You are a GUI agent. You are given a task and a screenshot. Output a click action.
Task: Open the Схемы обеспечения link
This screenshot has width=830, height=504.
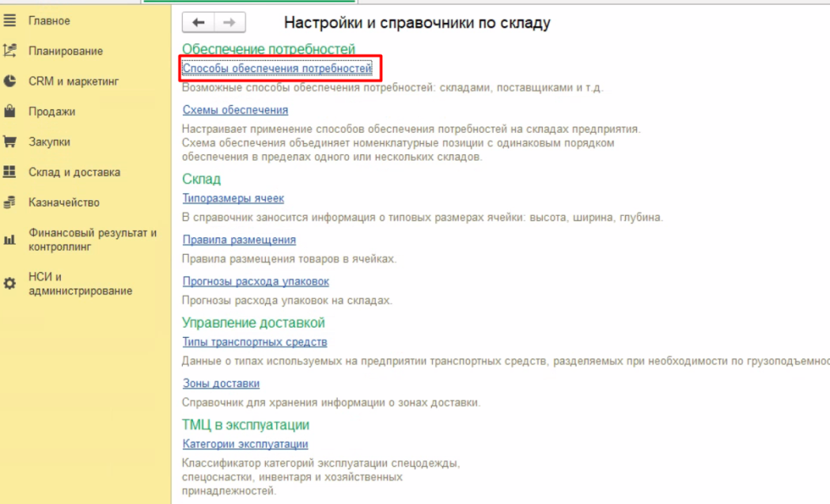(235, 110)
